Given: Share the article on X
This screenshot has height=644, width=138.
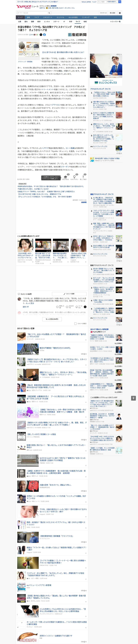Looking at the screenshot, I should tap(41, 35).
